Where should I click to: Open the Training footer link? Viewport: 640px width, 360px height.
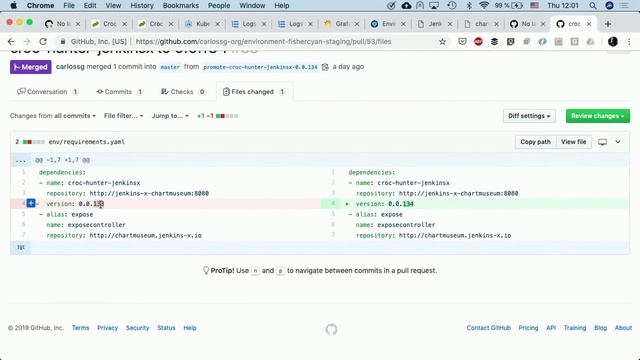tap(575, 328)
